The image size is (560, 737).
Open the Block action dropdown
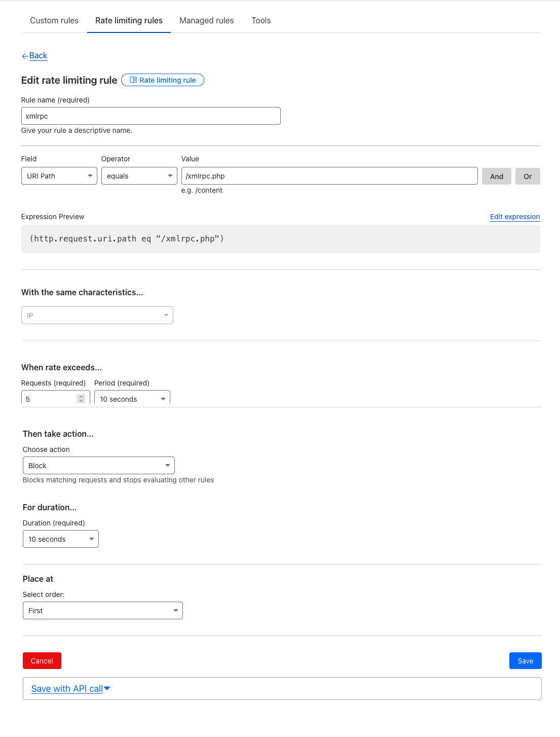click(99, 466)
